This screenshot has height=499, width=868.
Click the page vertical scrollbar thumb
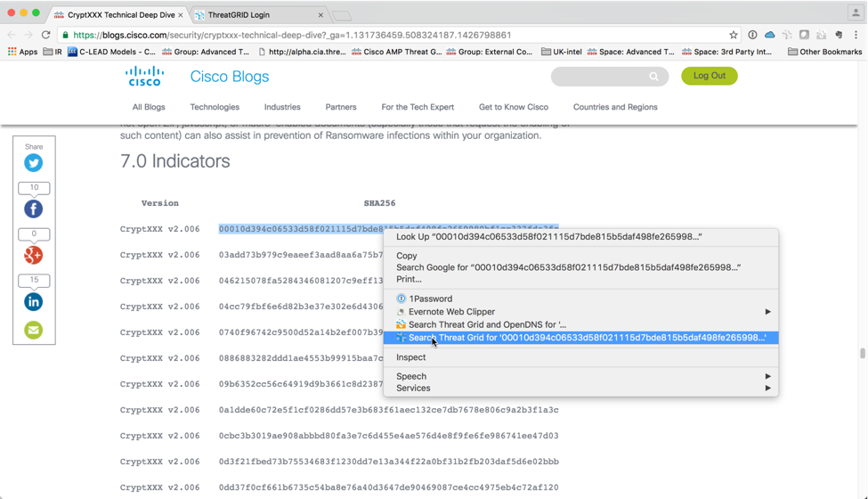(862, 353)
